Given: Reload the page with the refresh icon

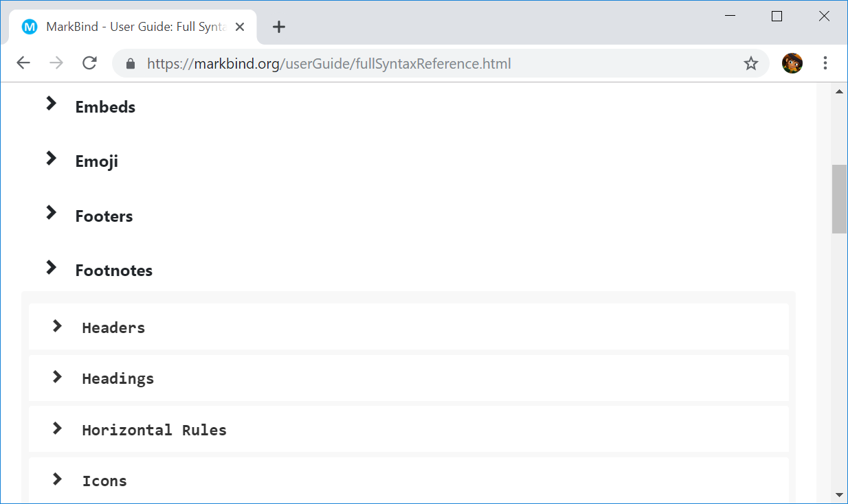Looking at the screenshot, I should pos(89,63).
